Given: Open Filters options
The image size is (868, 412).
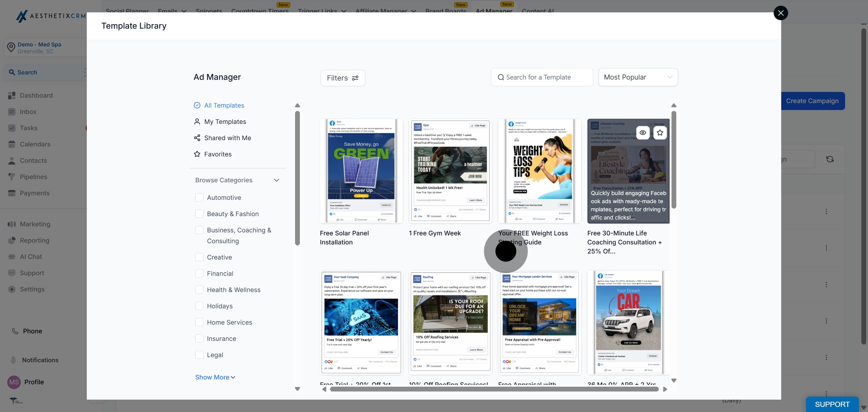Looking at the screenshot, I should [343, 78].
